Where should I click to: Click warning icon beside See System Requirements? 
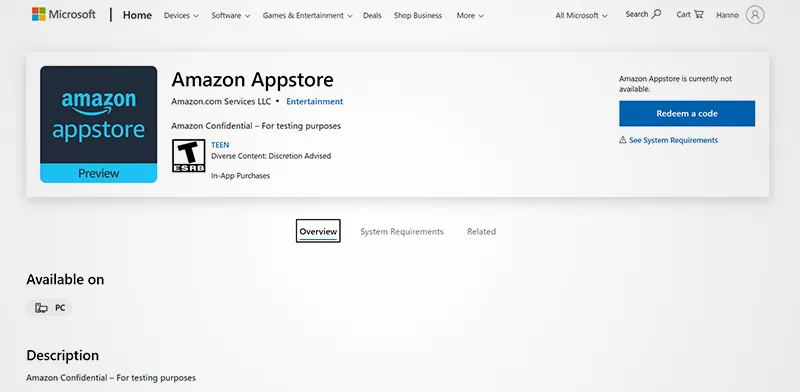[x=622, y=140]
